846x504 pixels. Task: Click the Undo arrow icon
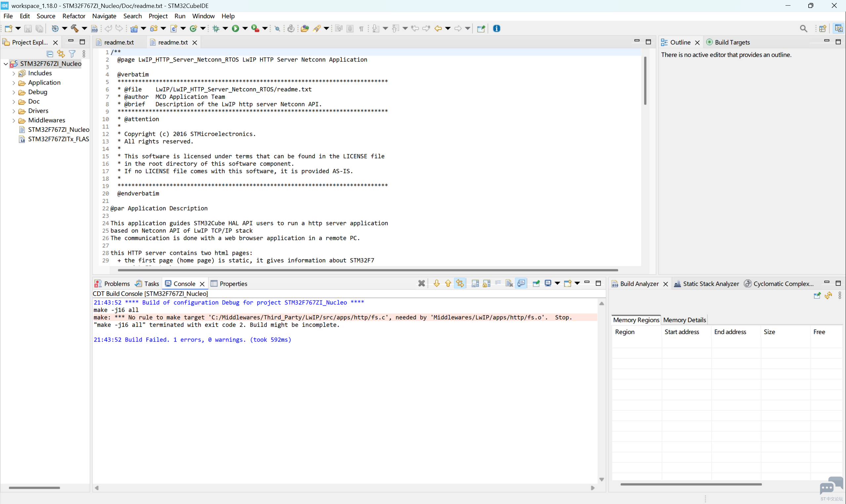(x=108, y=28)
